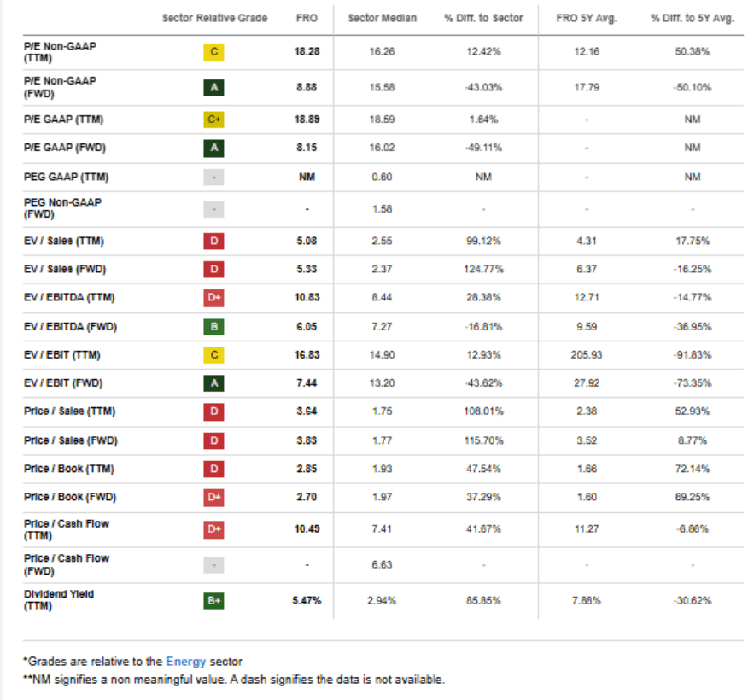Click the A grade badge for EV / EBIT (FWD)
Image resolution: width=754 pixels, height=700 pixels.
click(x=213, y=383)
